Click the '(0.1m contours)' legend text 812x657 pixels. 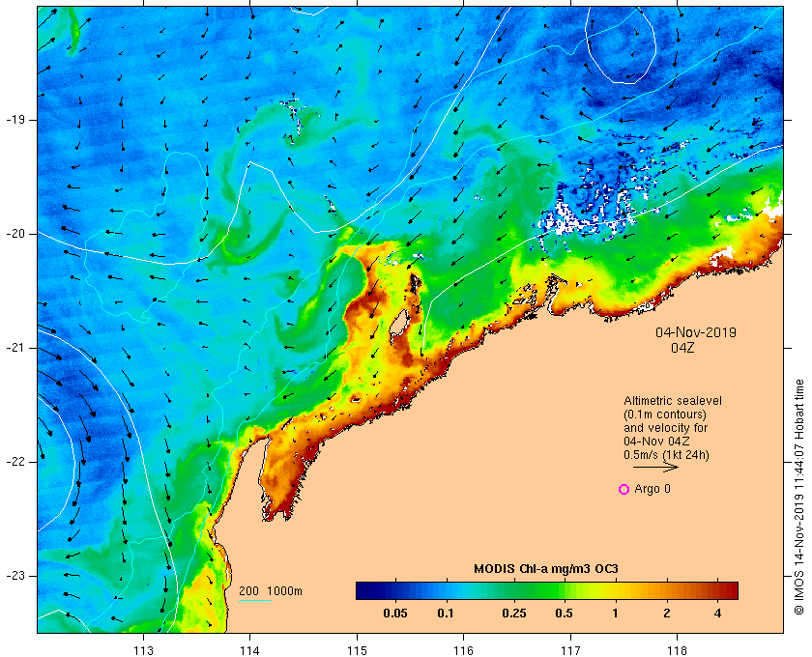[x=665, y=414]
